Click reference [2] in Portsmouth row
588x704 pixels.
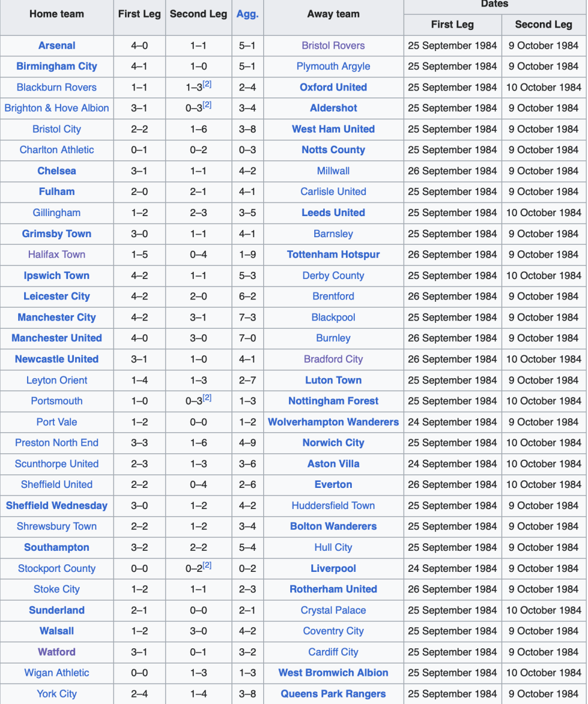click(x=207, y=399)
